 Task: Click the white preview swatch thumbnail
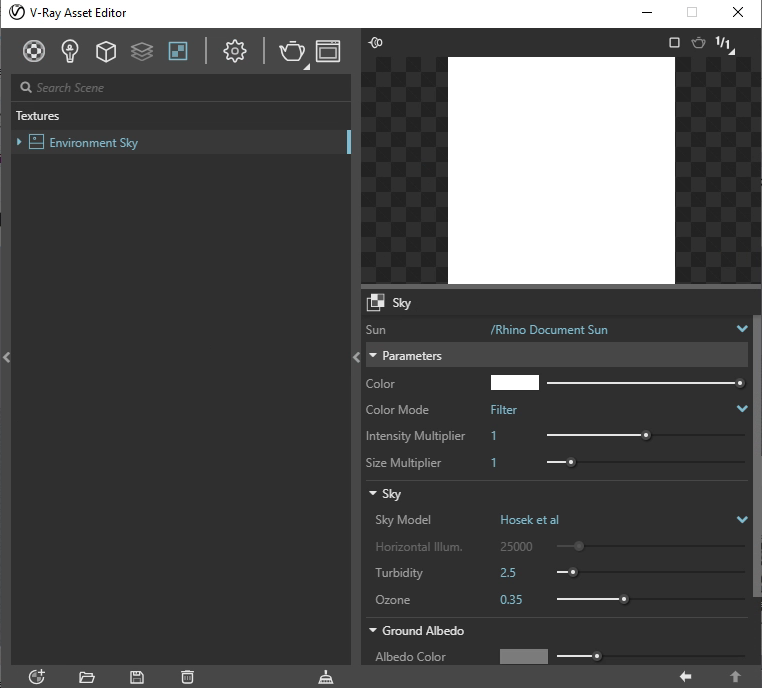561,170
